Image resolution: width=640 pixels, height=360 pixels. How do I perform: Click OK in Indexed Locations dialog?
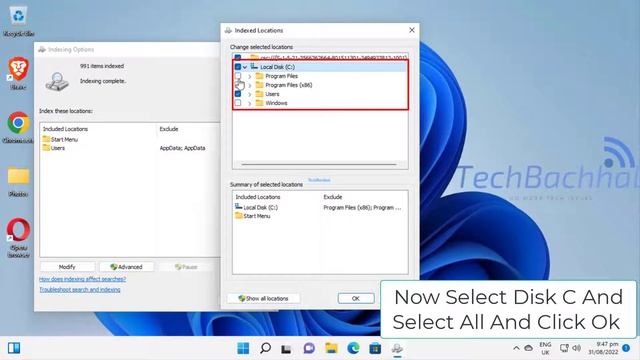click(x=356, y=298)
